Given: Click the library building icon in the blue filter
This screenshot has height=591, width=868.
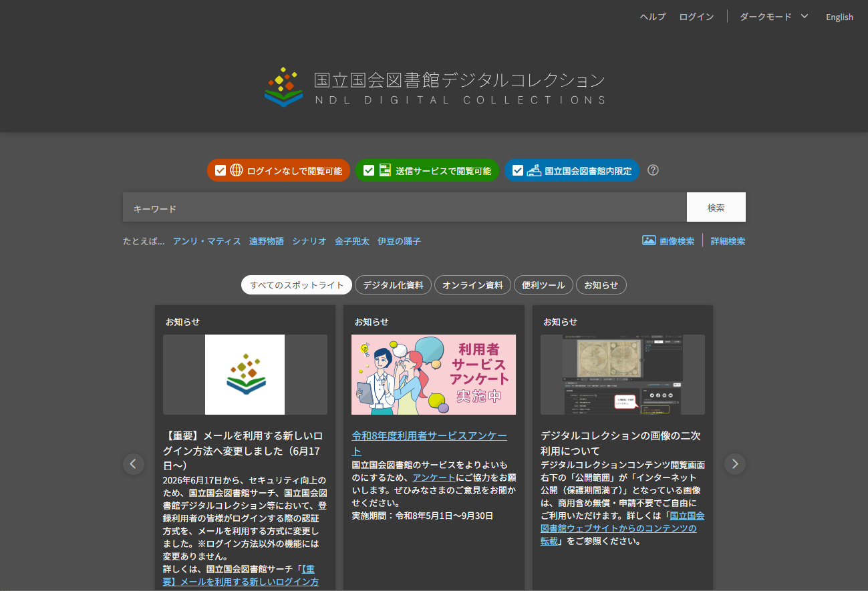Looking at the screenshot, I should pyautogui.click(x=534, y=170).
